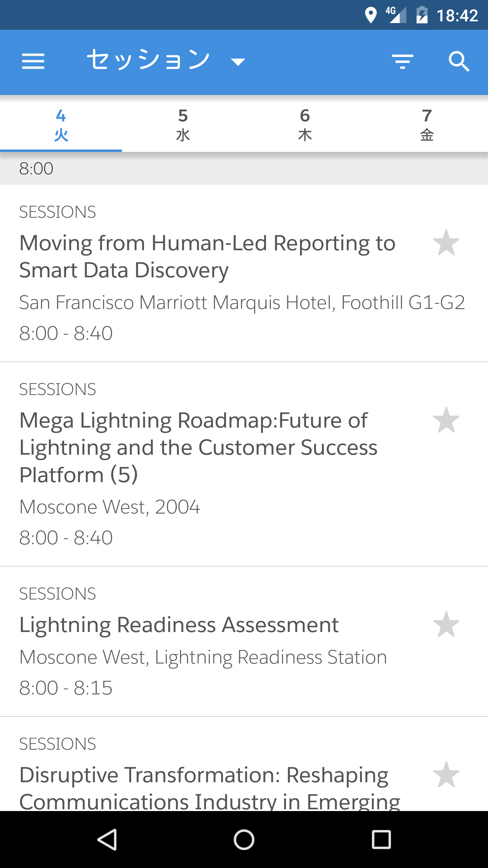This screenshot has height=868, width=488.
Task: Favorite the Disruptive Transformation session
Action: tap(446, 775)
